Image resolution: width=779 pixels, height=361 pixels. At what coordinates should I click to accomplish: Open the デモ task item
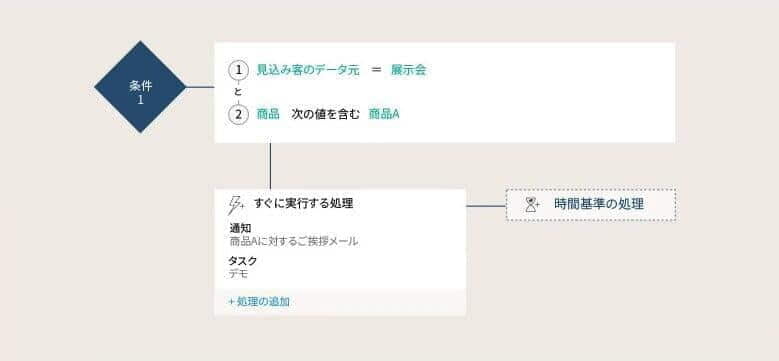[x=238, y=274]
